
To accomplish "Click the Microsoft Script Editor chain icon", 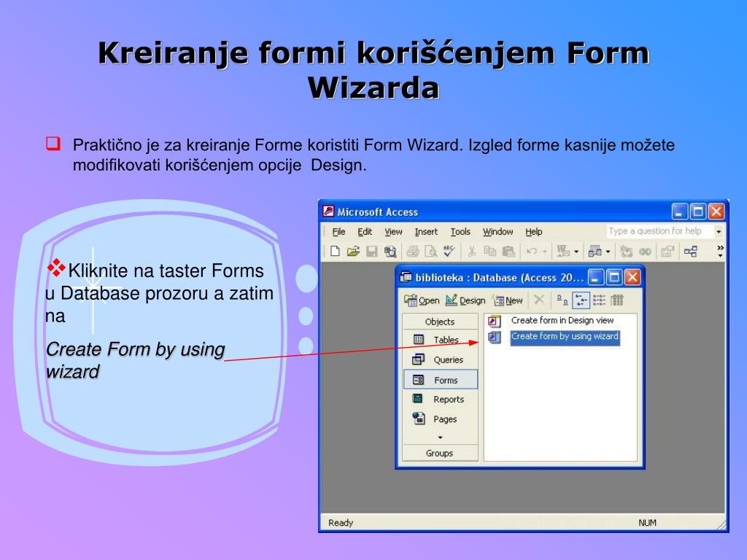I will tap(645, 251).
